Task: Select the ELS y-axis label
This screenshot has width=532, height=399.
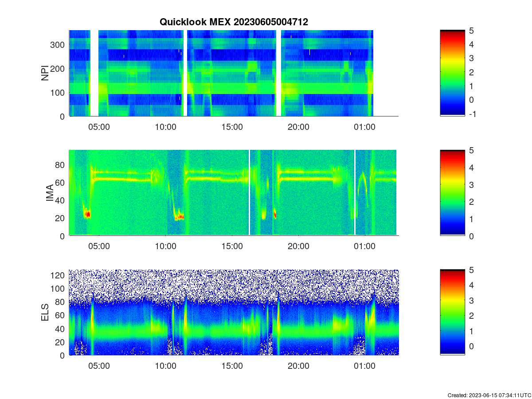Action: (x=45, y=313)
